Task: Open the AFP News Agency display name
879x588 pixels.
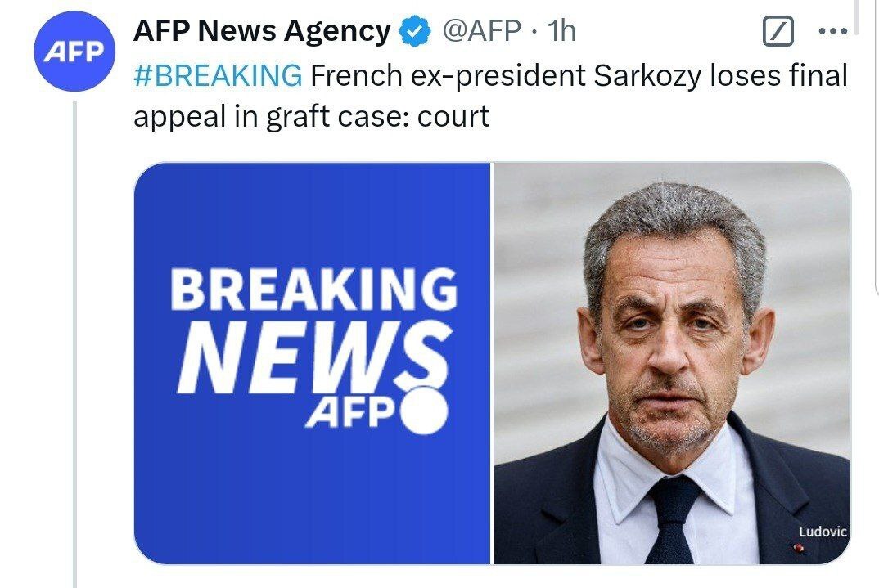Action: pos(262,31)
